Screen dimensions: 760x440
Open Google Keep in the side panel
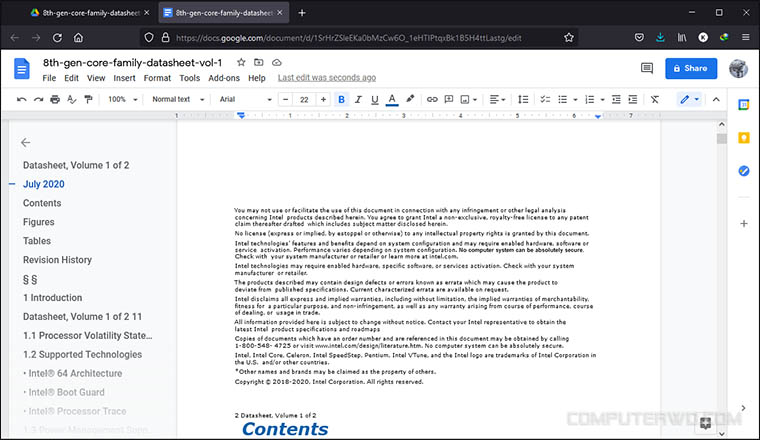point(744,138)
